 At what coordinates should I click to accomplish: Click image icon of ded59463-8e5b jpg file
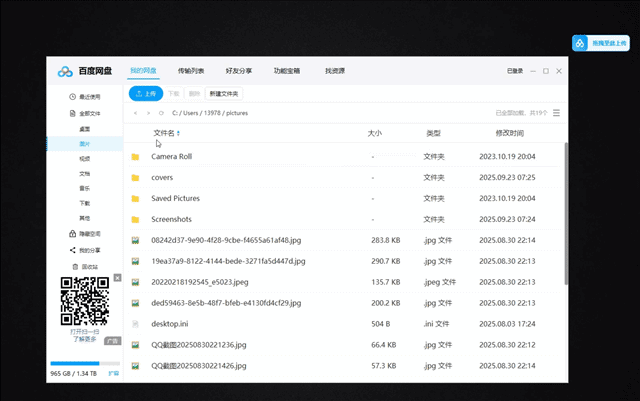[x=135, y=303]
